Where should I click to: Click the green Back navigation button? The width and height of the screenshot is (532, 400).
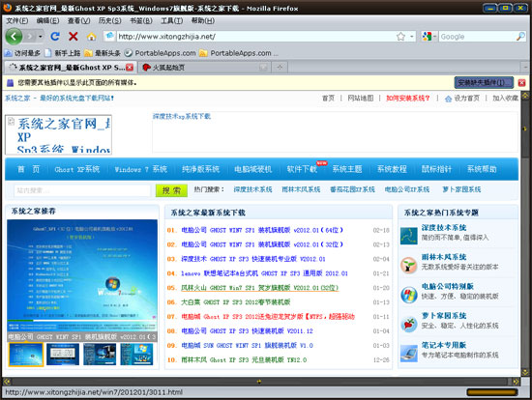tap(14, 36)
